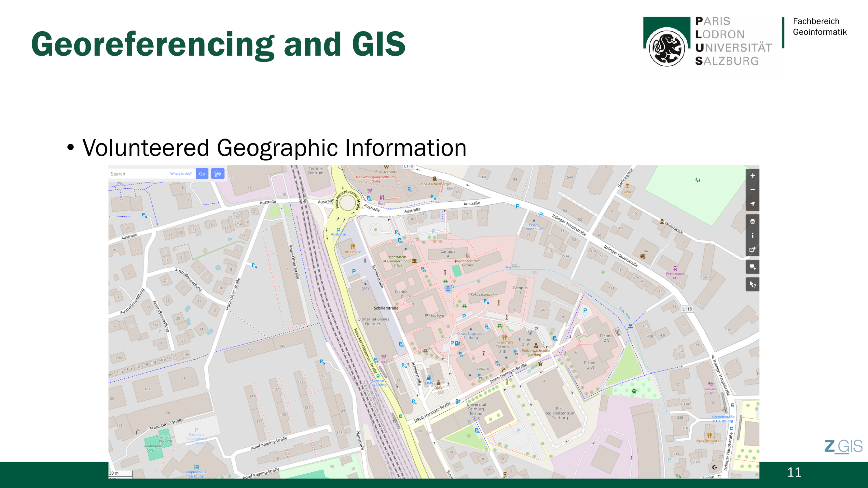868x488 pixels.
Task: Click the M BISTRO restaurant marker
Action: click(504, 337)
